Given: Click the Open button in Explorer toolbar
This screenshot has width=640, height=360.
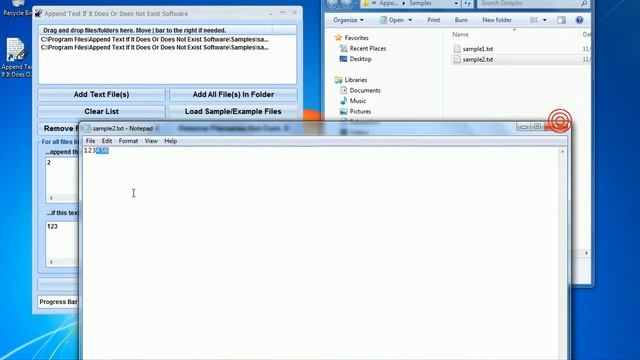Looking at the screenshot, I should [392, 20].
